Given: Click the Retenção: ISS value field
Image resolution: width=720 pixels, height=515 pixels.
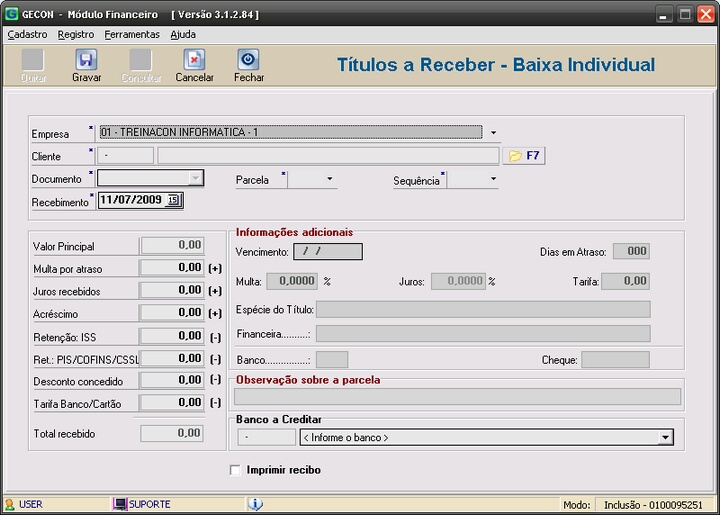Looking at the screenshot, I should click(172, 336).
